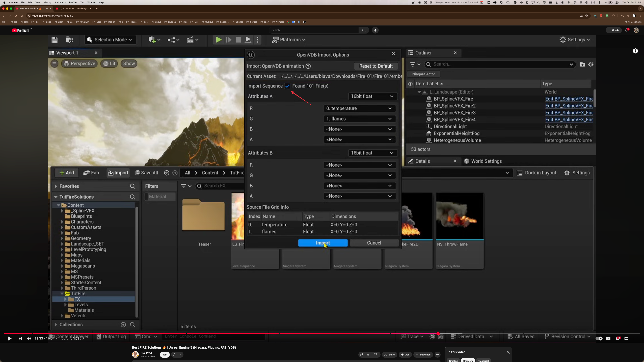
Task: Open the Selection Mode dropdown
Action: coord(110,40)
